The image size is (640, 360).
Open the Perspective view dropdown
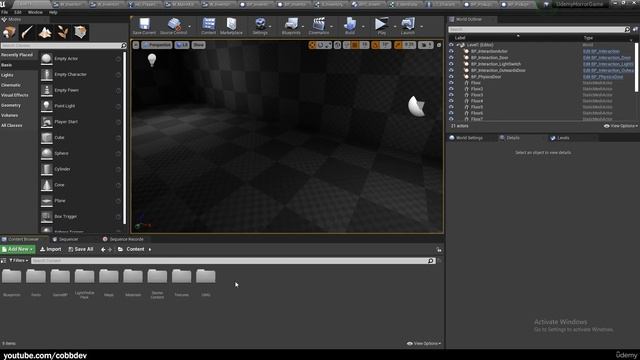[157, 45]
